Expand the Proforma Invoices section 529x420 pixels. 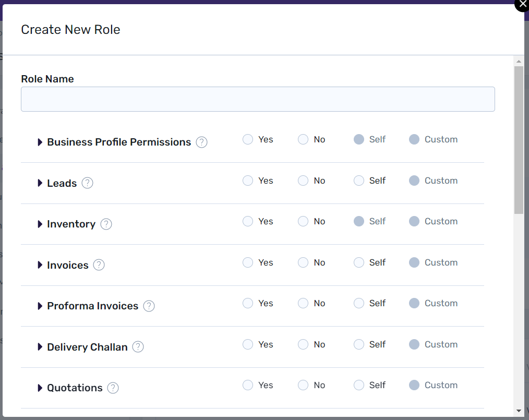pos(40,306)
